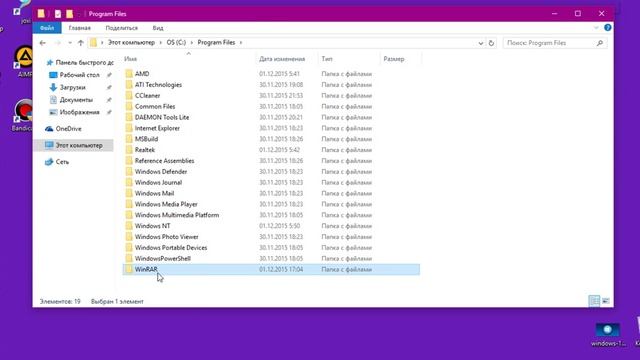
Task: Sort by the Имя column header
Action: (131, 59)
